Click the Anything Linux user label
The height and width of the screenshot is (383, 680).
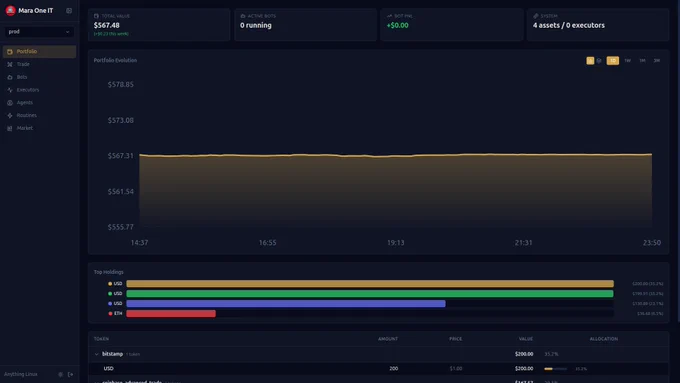(21, 374)
